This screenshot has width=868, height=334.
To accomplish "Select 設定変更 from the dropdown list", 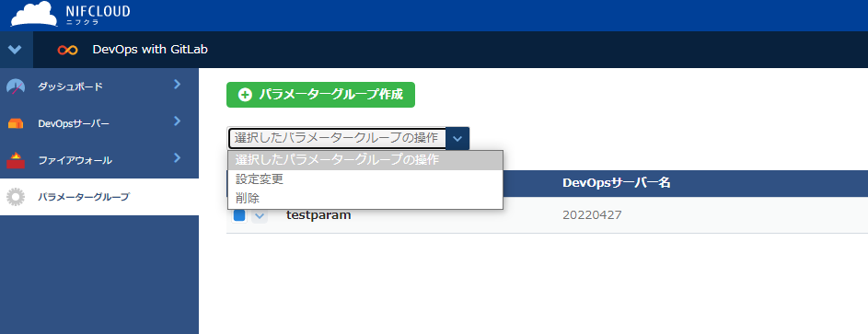I will point(365,179).
